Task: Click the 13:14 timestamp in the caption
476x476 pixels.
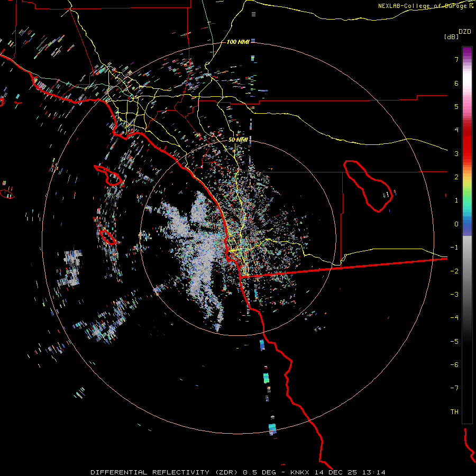Action: click(x=373, y=472)
